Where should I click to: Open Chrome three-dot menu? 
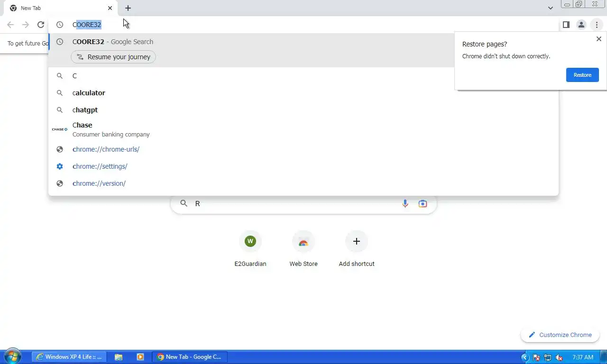pos(597,25)
